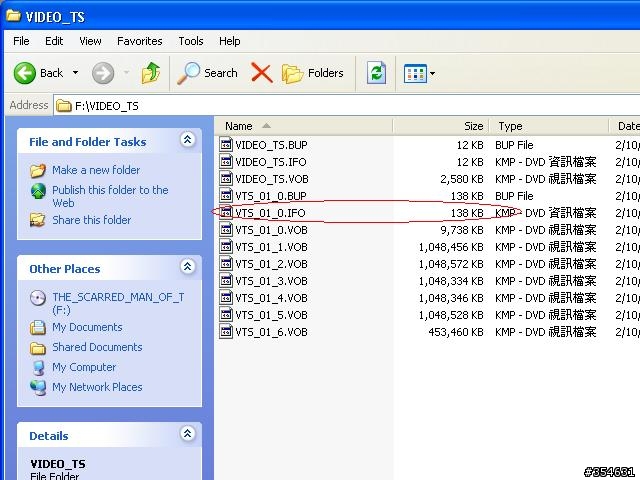The width and height of the screenshot is (640, 480).
Task: Click the Shared Documents folder icon
Action: pyautogui.click(x=38, y=348)
